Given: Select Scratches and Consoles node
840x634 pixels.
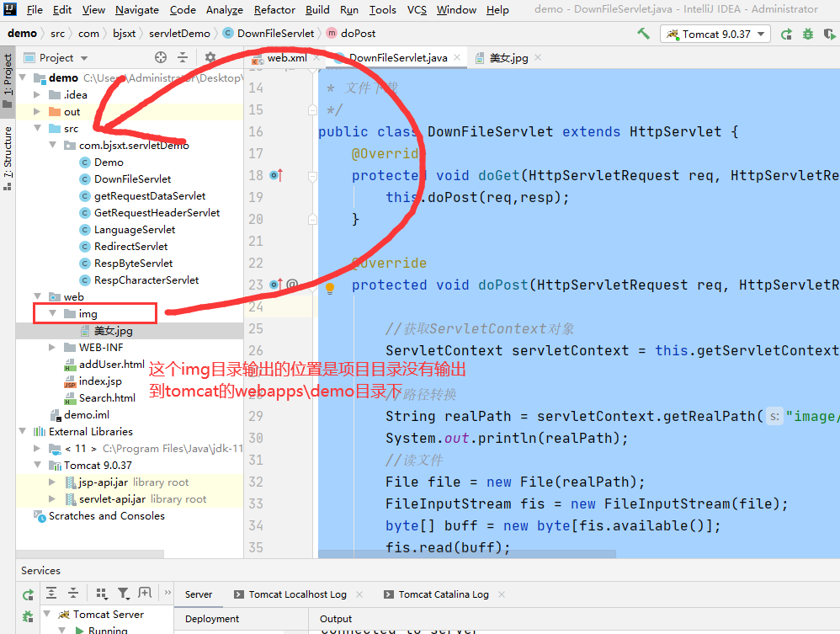Looking at the screenshot, I should [x=107, y=515].
